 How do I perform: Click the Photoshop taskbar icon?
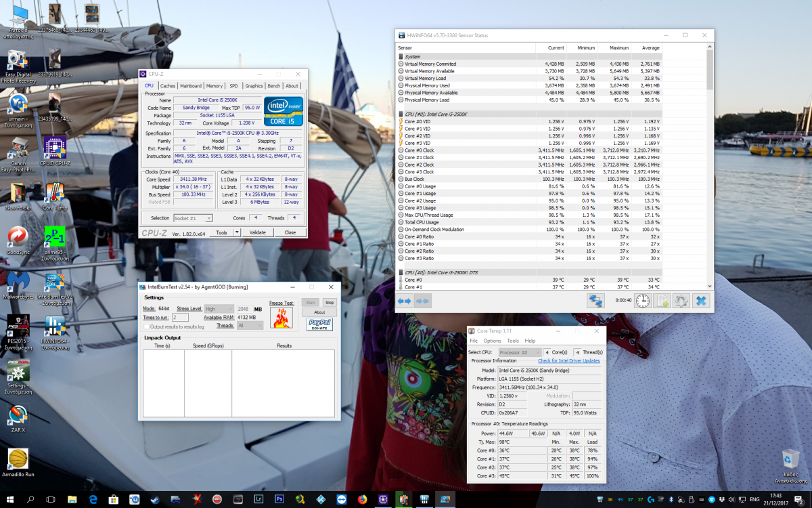tap(279, 499)
